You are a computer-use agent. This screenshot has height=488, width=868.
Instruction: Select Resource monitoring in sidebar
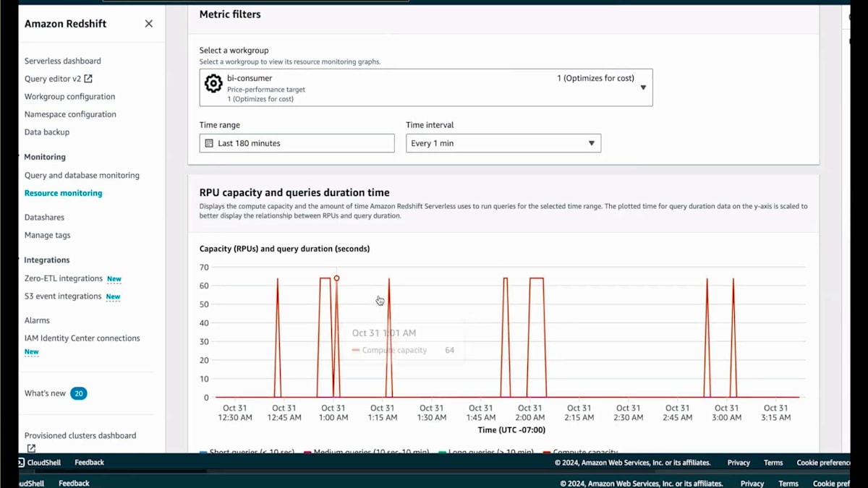tap(64, 193)
